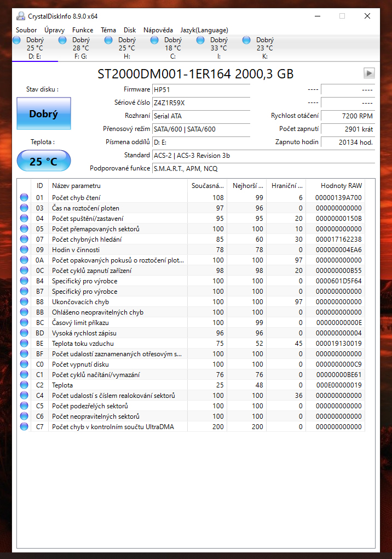Click the Standard field ACS-2 | ACS-3 Revision 3b

coord(263,156)
